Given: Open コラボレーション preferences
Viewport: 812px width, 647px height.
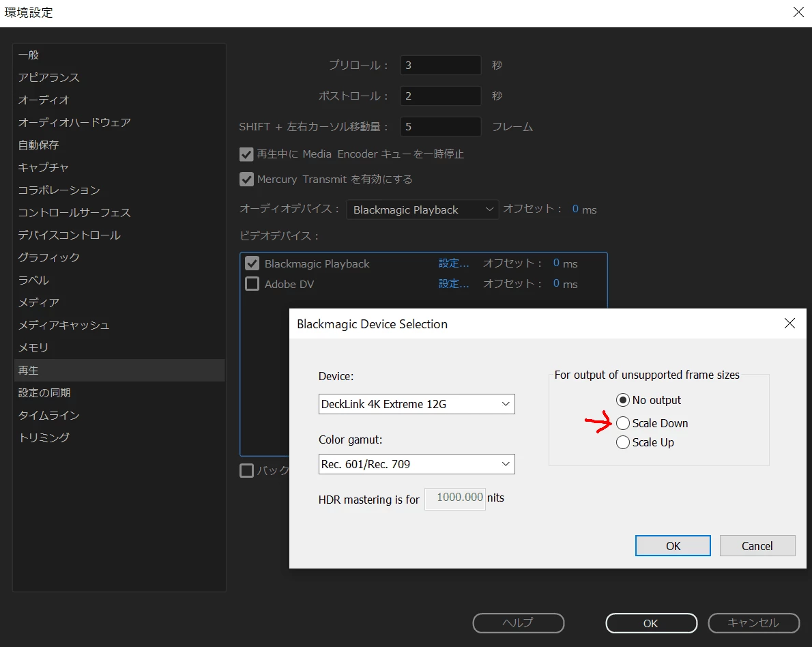Looking at the screenshot, I should click(x=119, y=190).
